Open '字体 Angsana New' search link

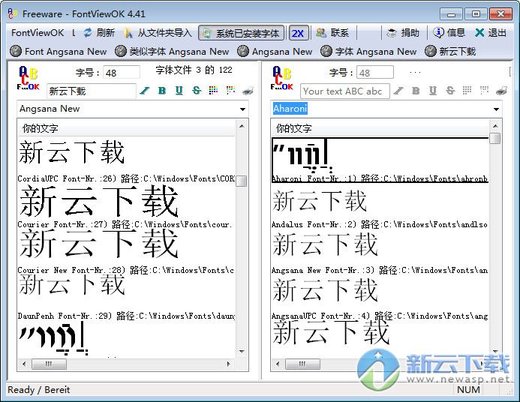click(368, 51)
